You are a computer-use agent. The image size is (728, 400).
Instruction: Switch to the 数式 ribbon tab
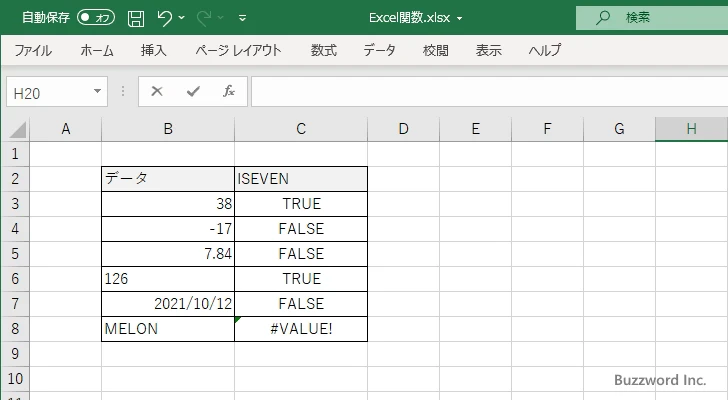point(323,50)
